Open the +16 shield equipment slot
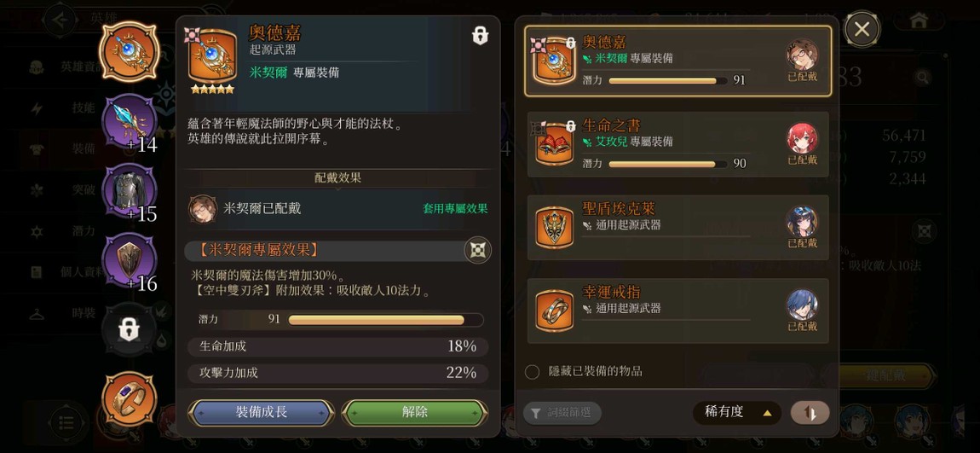This screenshot has width=980, height=453. (x=130, y=261)
